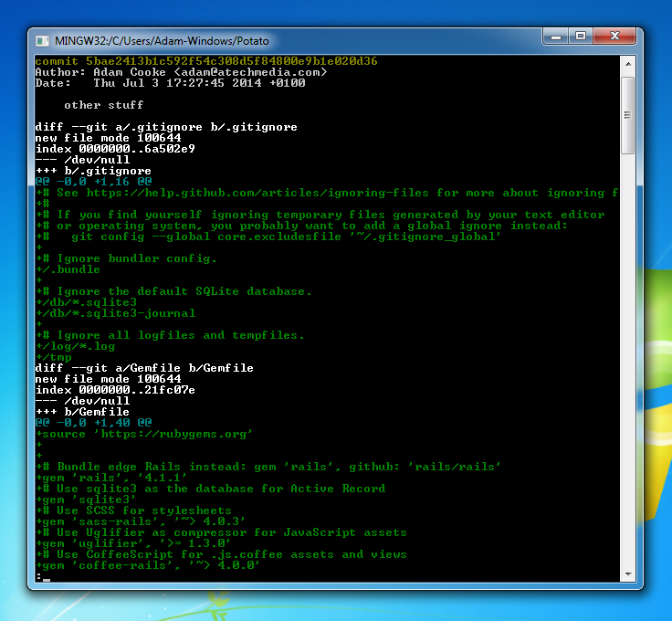Click the window title MINGW32:/C/Users/Adam-Windows/Potato

point(162,41)
